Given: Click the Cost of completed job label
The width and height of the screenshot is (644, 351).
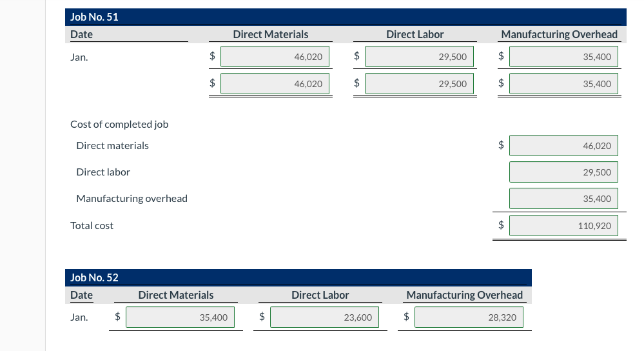Looking at the screenshot, I should [119, 124].
